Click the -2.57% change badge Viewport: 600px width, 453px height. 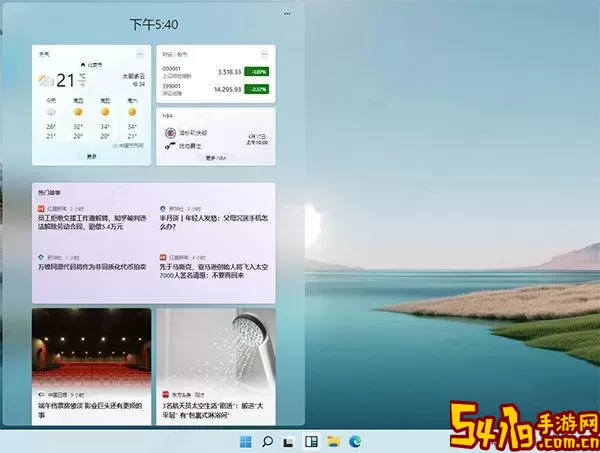tap(257, 89)
